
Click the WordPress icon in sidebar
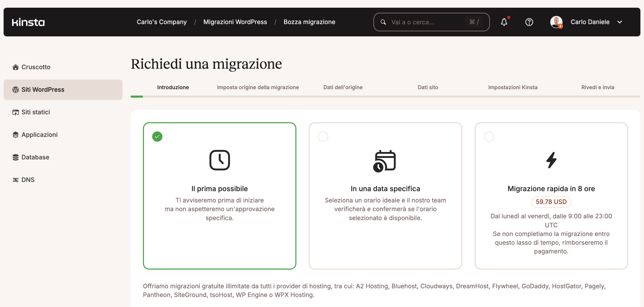point(16,90)
